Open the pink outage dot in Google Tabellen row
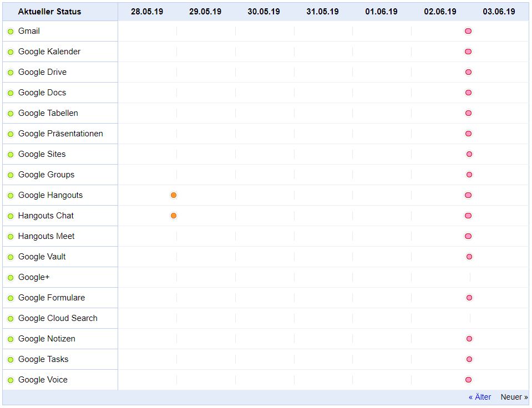Image resolution: width=532 pixels, height=408 pixels. coord(469,113)
